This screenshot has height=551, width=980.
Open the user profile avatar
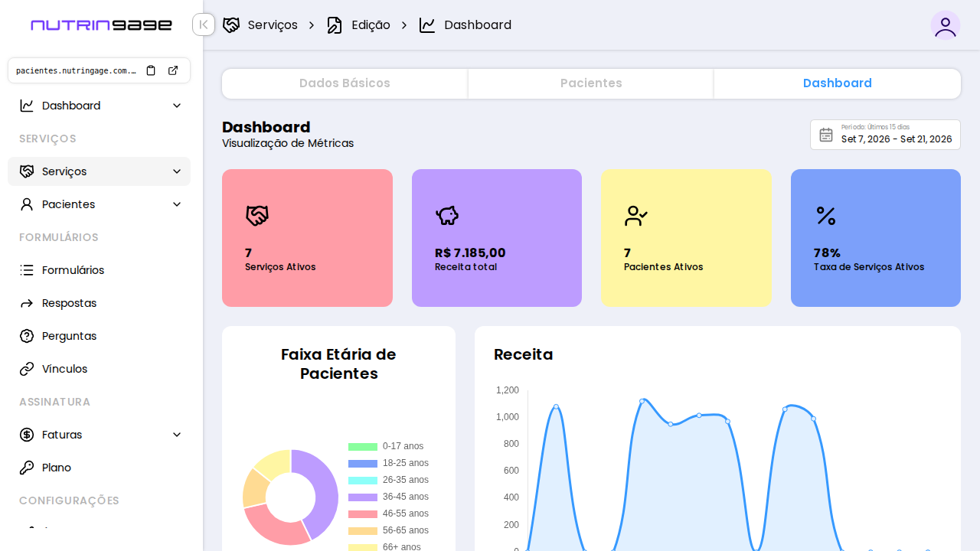[946, 25]
